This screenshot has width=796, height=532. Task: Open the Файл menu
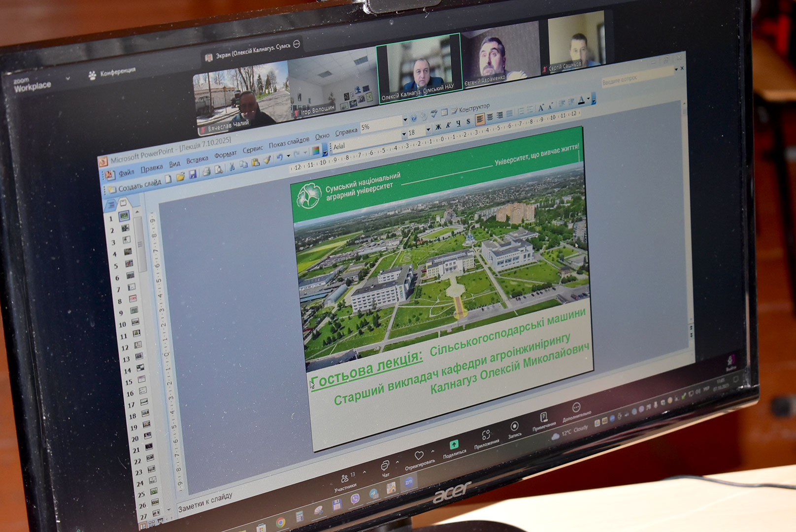tap(126, 172)
